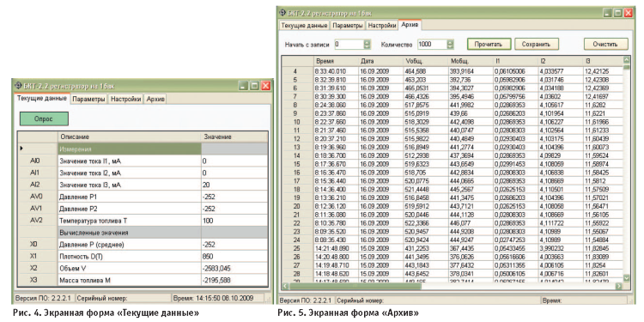Click the row pointer arrow beside Измерения

point(21,149)
